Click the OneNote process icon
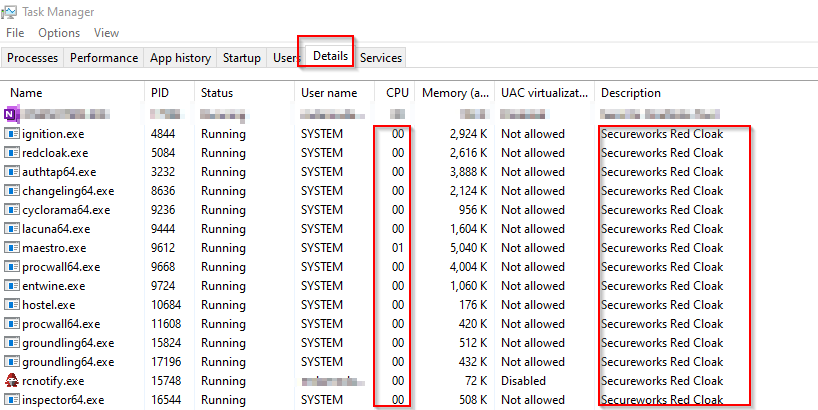Image resolution: width=818 pixels, height=410 pixels. point(11,114)
